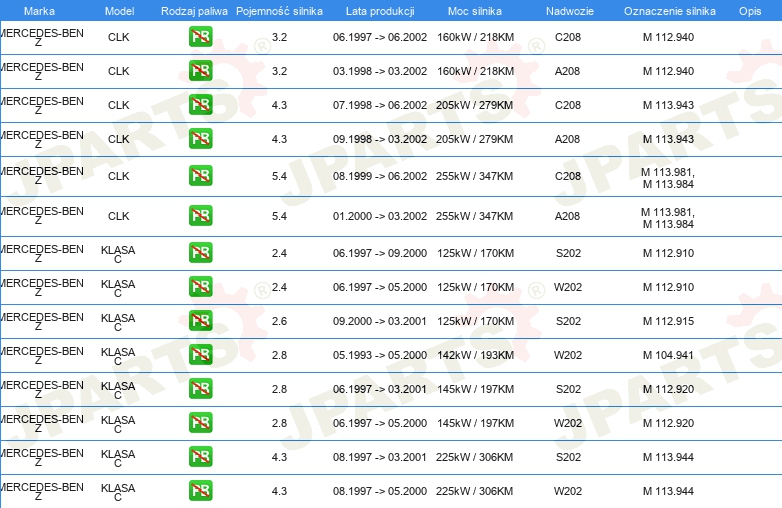Click the date range 08.1997 -> 05.2000
The height and width of the screenshot is (508, 782).
[380, 491]
